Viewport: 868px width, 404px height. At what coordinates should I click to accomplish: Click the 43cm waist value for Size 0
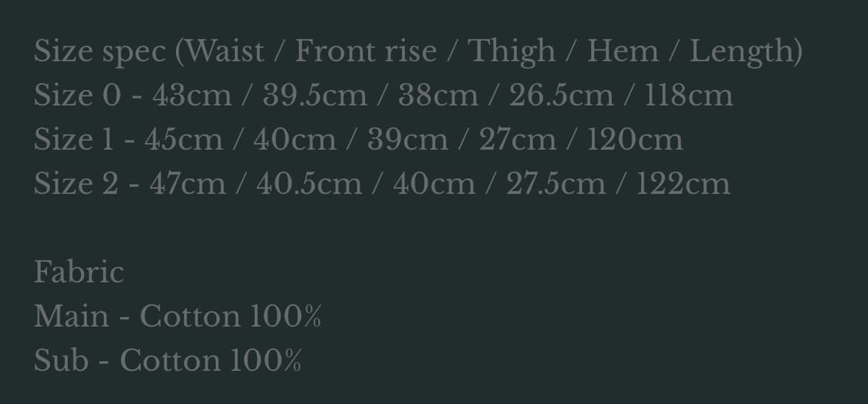click(191, 95)
